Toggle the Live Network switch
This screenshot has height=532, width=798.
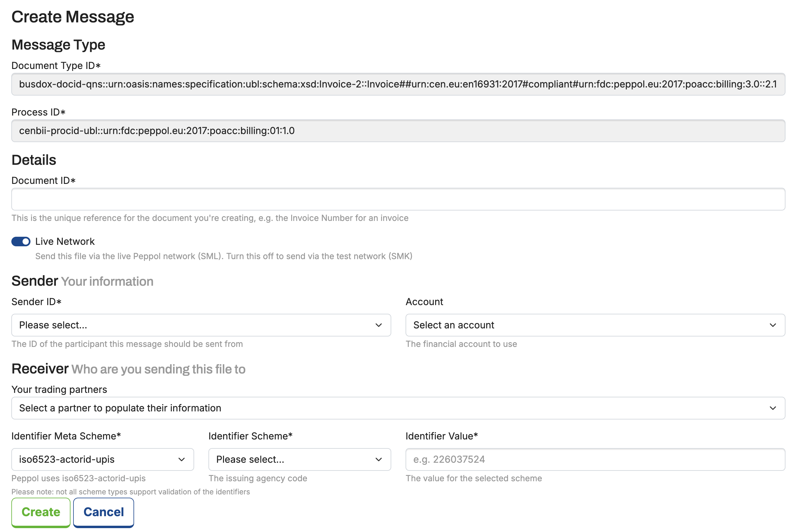[21, 241]
